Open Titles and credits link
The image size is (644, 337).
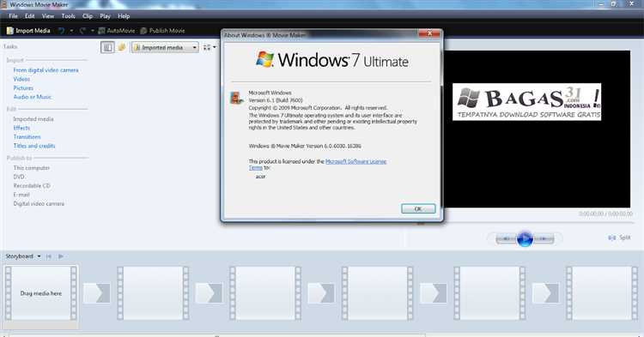pos(34,146)
